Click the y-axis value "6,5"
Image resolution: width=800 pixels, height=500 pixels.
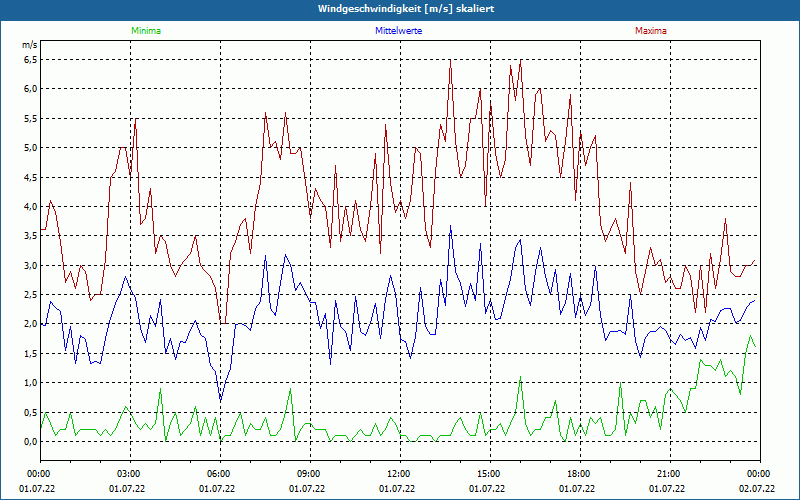click(31, 60)
